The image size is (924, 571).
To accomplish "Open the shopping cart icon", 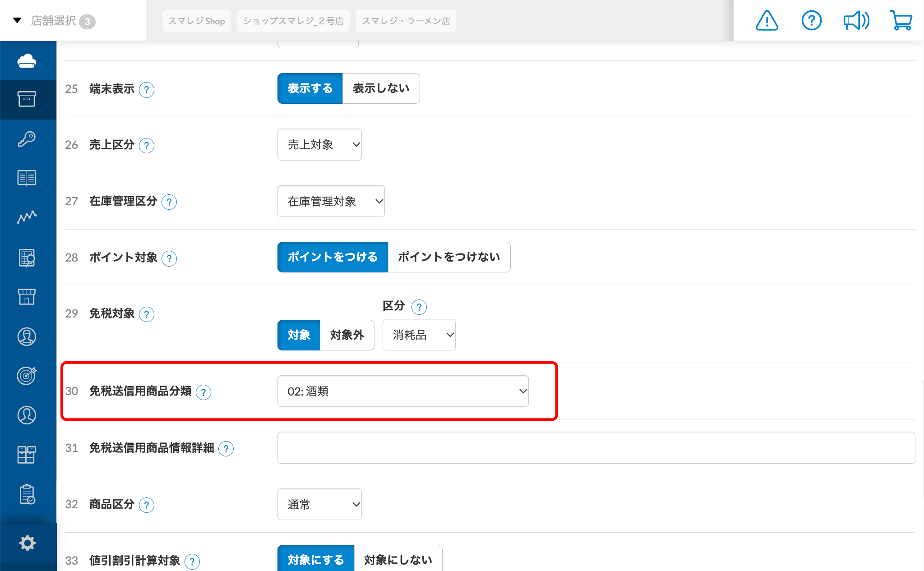I will point(901,21).
